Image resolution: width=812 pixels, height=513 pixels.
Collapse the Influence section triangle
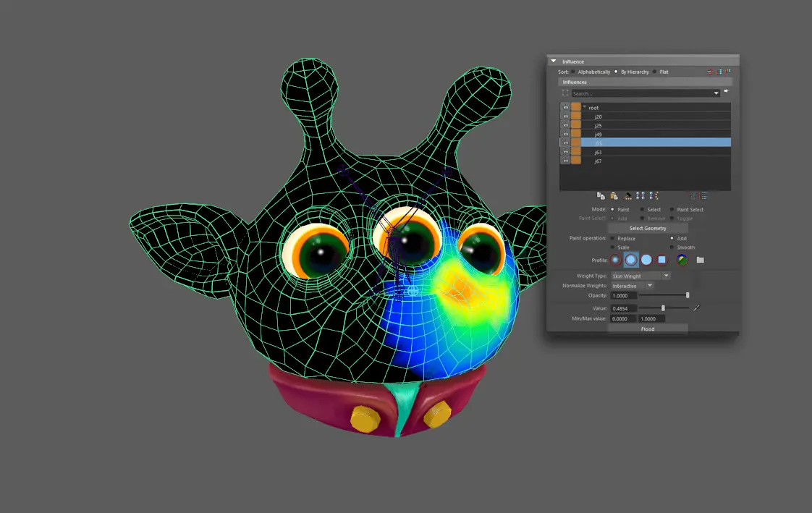click(x=553, y=61)
